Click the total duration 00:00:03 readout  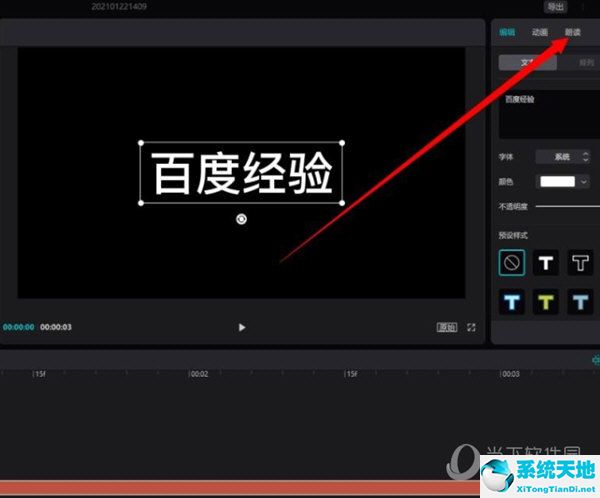click(56, 327)
